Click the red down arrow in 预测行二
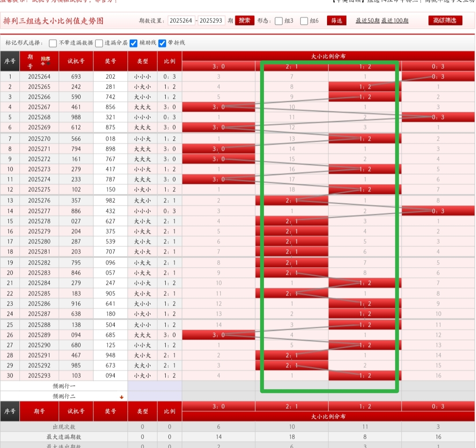Screen dimensions: 476x448 pyautogui.click(x=122, y=397)
